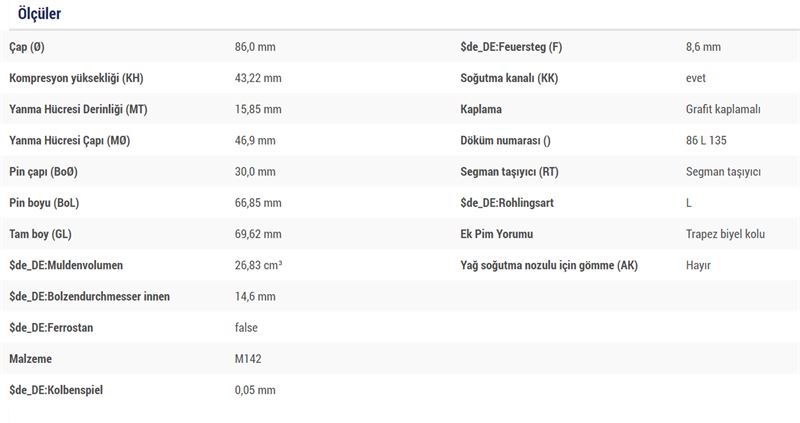Click the 86 L 135 casting number
Viewport: 800px width, 423px height.
pos(706,140)
